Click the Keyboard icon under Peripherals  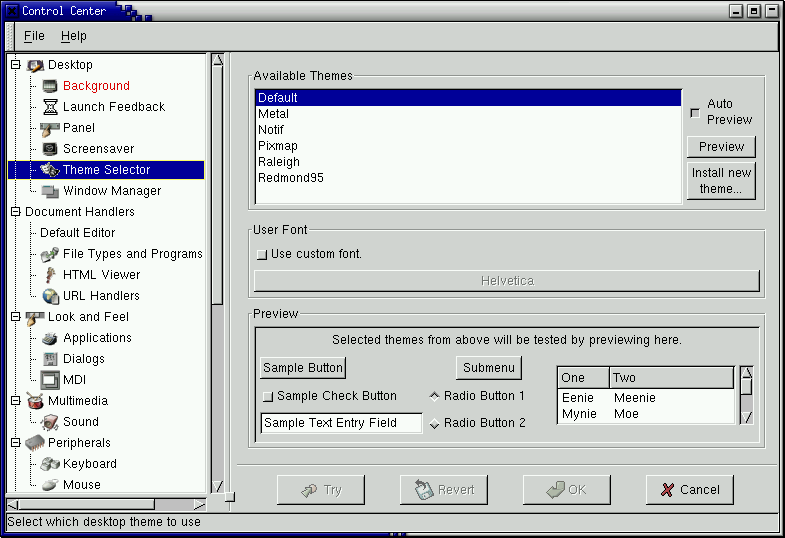click(x=50, y=464)
